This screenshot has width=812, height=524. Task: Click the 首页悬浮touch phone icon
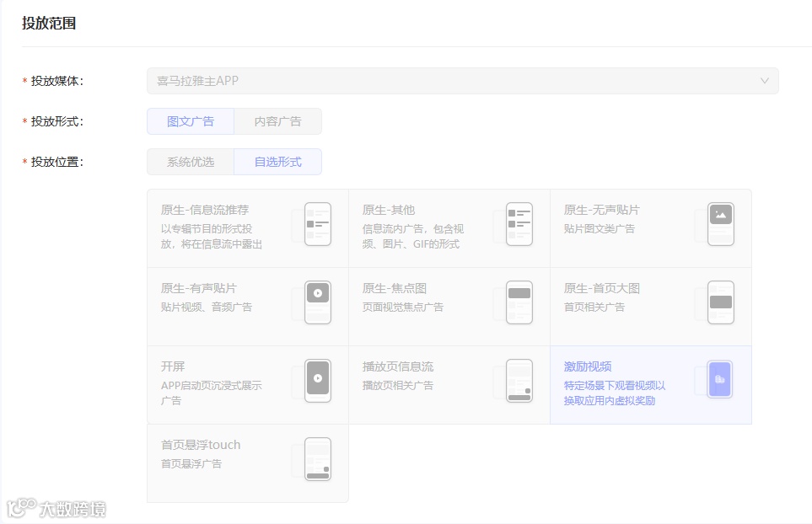[317, 459]
